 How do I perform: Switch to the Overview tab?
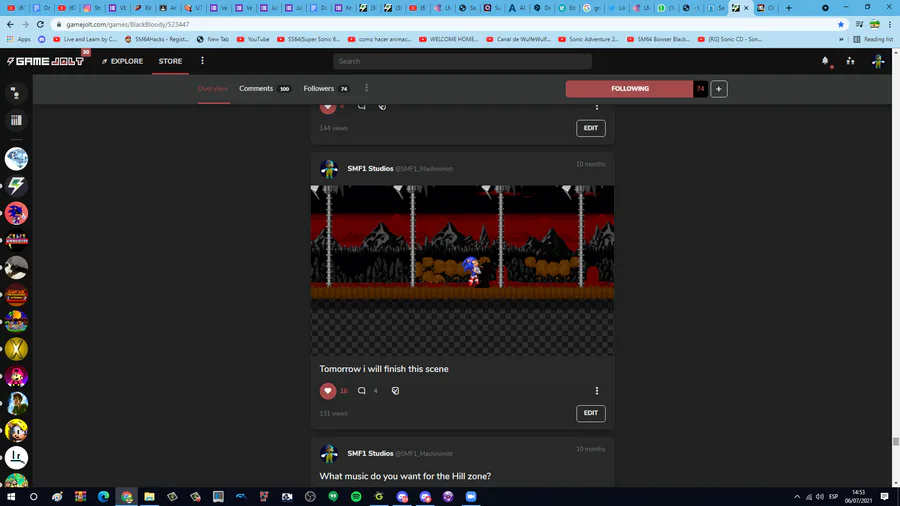click(x=212, y=88)
